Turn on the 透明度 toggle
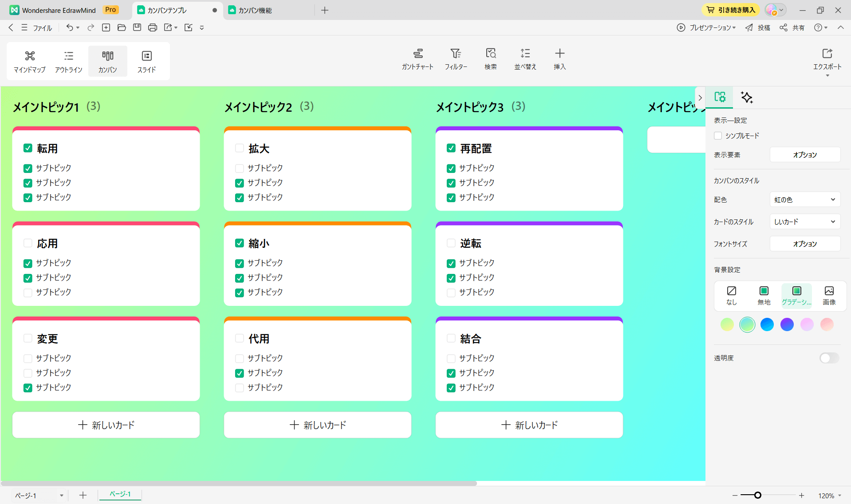The width and height of the screenshot is (851, 504). (x=828, y=358)
